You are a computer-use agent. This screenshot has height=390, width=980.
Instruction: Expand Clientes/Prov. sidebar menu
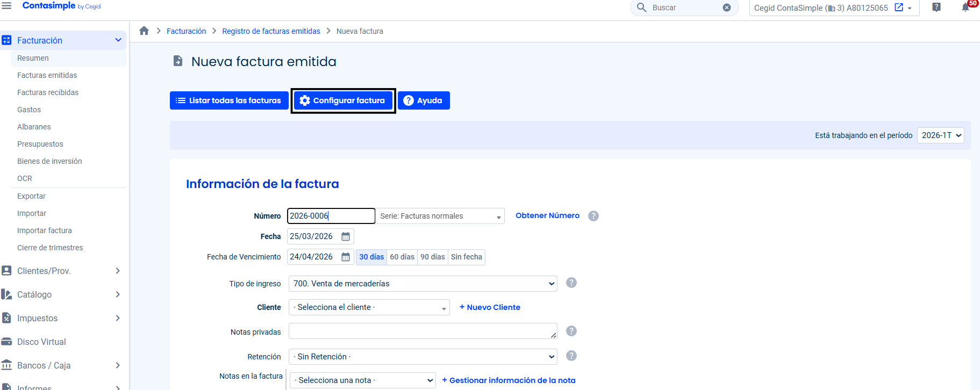point(61,271)
